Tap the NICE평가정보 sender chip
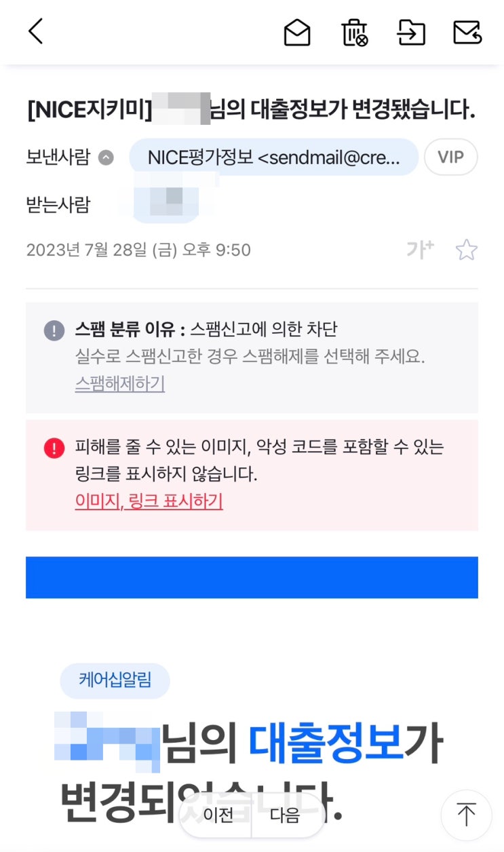Viewport: 504px width, 852px height. click(273, 157)
